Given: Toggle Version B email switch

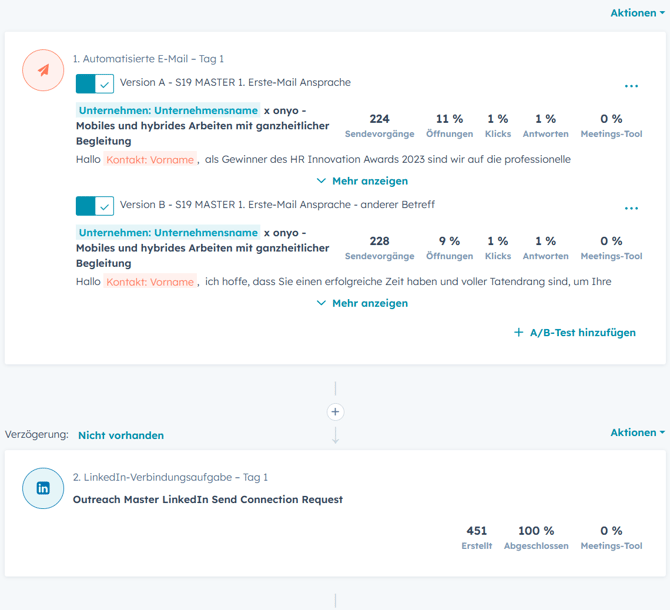Looking at the screenshot, I should [x=95, y=206].
